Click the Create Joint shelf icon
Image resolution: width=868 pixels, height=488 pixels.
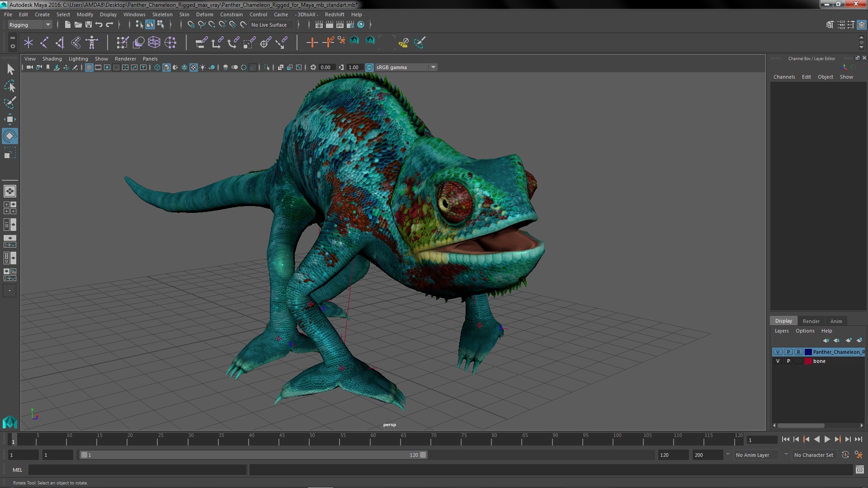pos(44,42)
